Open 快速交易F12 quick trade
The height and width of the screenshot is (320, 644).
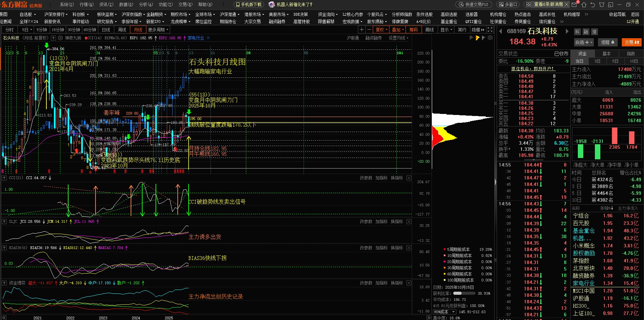tap(474, 4)
